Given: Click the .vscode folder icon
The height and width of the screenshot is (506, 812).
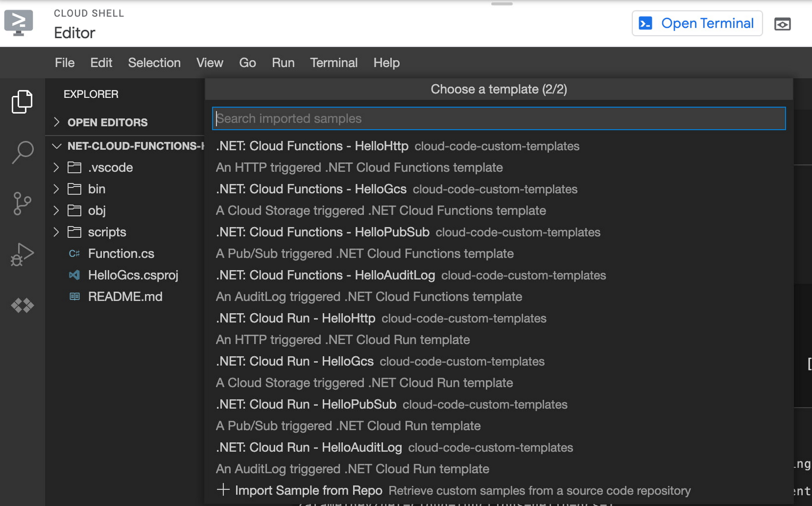Looking at the screenshot, I should [74, 167].
